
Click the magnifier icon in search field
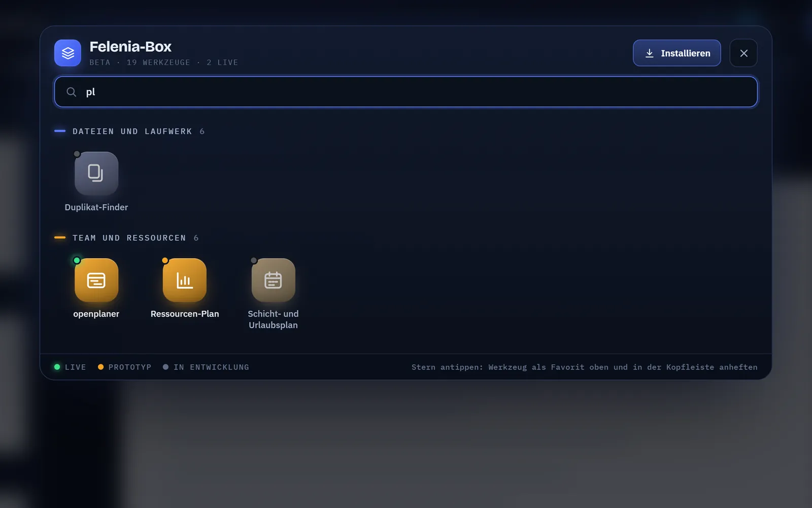coord(72,92)
